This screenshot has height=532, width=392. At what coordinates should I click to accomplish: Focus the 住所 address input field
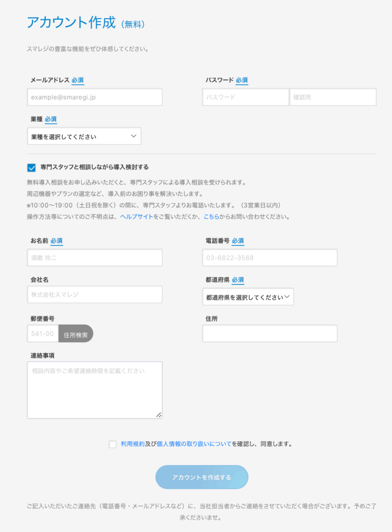(x=269, y=334)
